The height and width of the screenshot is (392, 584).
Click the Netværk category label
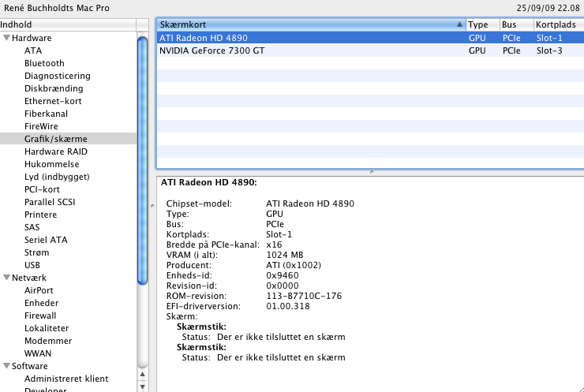tap(29, 278)
